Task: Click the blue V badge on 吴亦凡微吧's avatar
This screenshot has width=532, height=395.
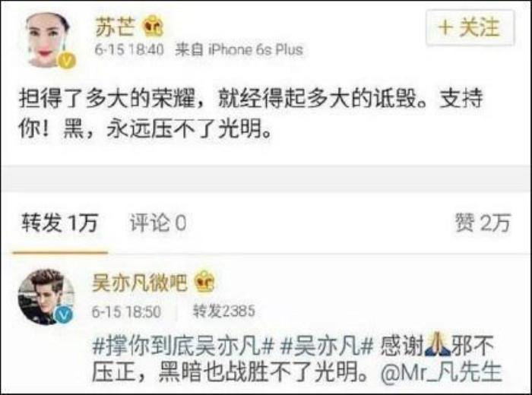Action: (64, 316)
